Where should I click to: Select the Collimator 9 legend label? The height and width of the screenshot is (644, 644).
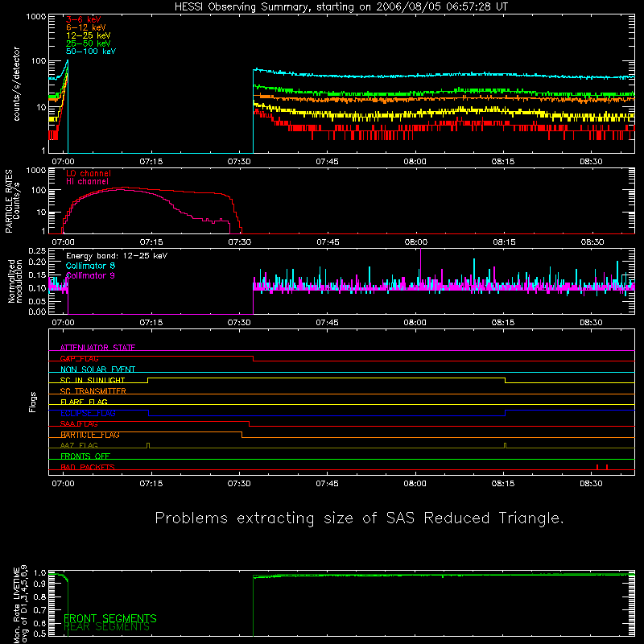[x=90, y=275]
